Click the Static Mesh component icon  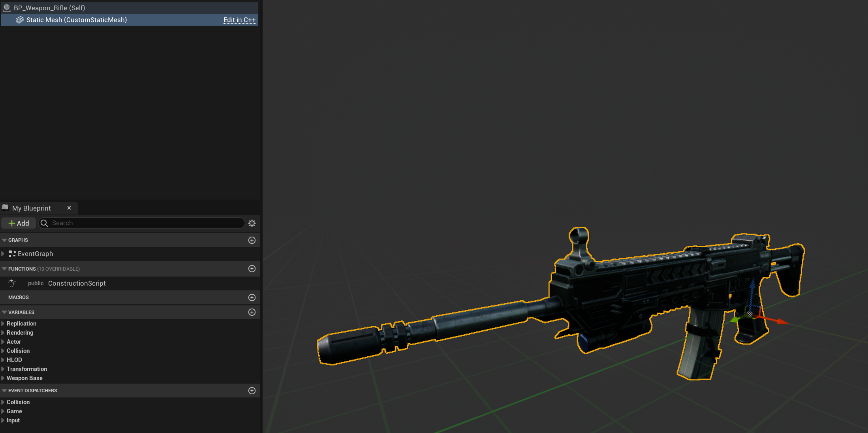[x=19, y=20]
